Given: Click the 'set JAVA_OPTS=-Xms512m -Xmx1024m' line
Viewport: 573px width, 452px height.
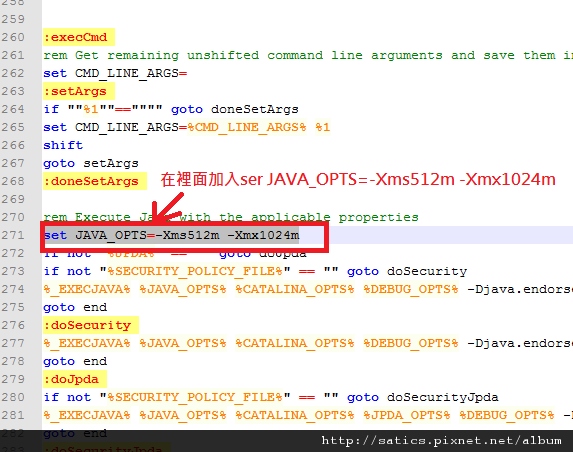Looking at the screenshot, I should pyautogui.click(x=171, y=235).
